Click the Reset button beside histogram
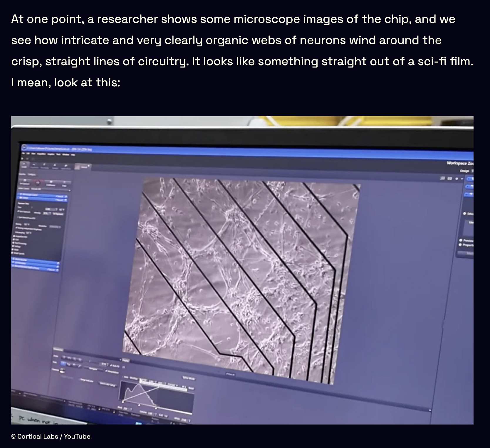This screenshot has width=490, height=448. (x=191, y=388)
